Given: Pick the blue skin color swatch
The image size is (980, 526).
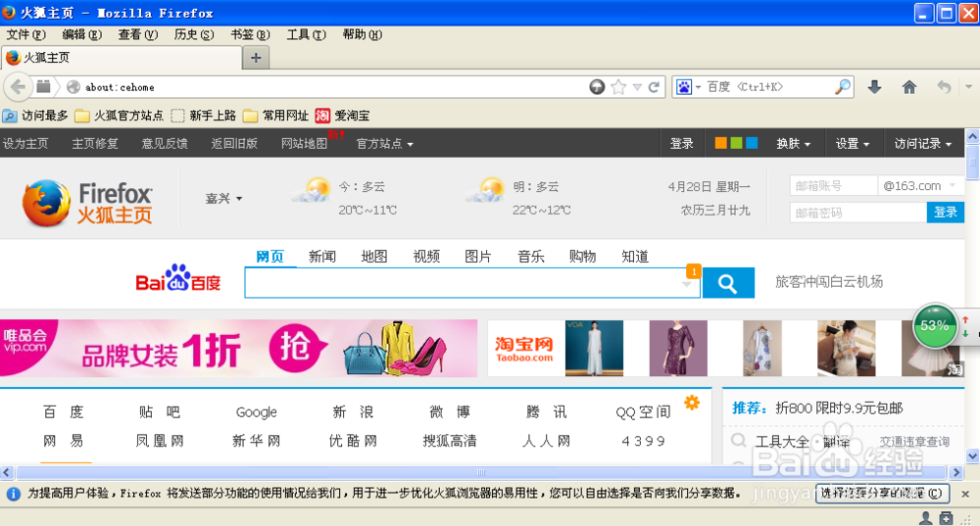Looking at the screenshot, I should point(752,143).
